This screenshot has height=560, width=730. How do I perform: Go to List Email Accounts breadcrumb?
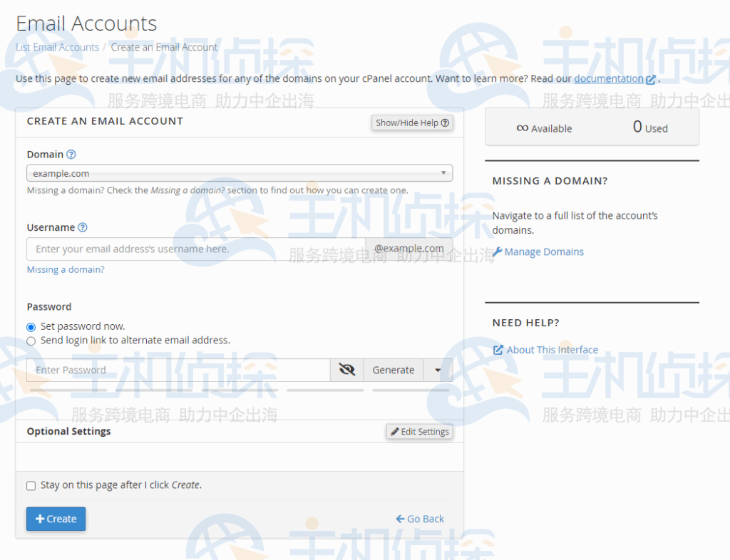coord(57,47)
